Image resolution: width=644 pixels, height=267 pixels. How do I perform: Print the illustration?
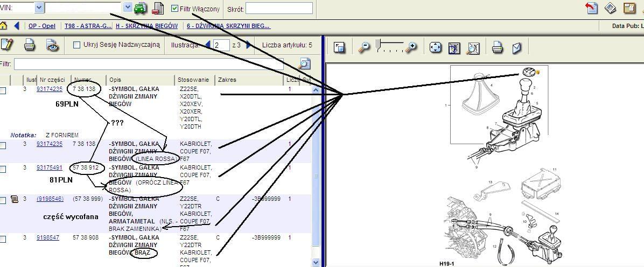pos(498,48)
